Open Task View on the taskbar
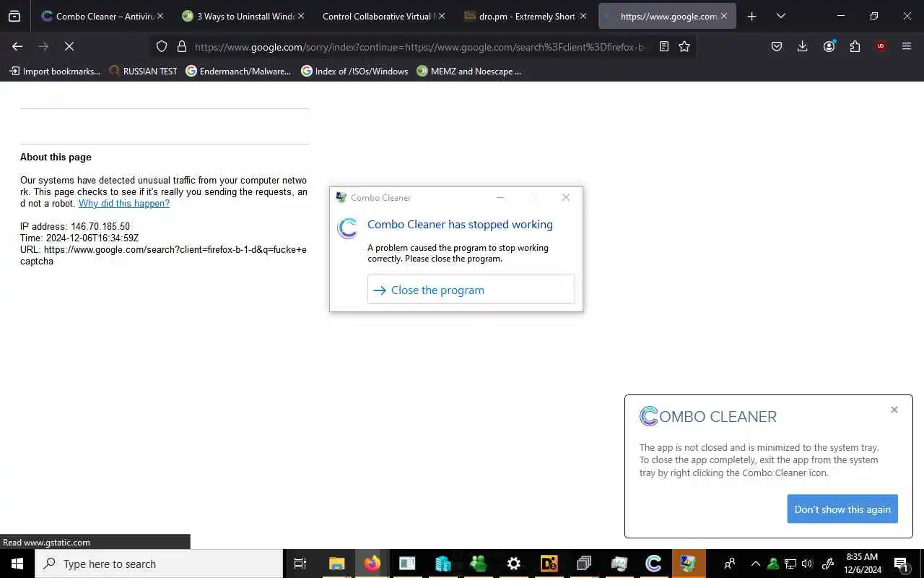The image size is (924, 578). pos(300,564)
